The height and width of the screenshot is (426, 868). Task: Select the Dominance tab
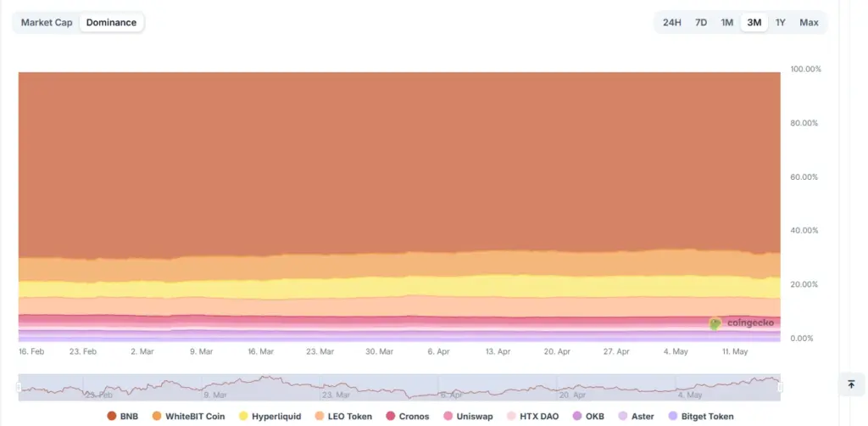point(111,23)
